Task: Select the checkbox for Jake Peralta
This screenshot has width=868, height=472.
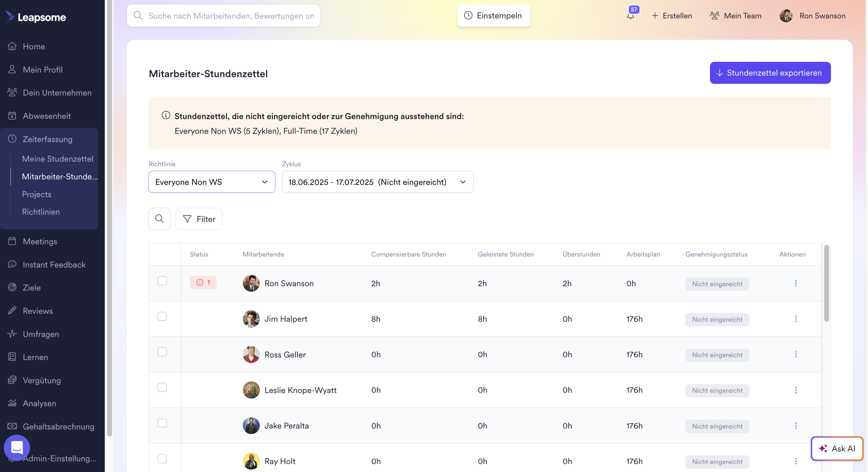Action: click(x=162, y=423)
